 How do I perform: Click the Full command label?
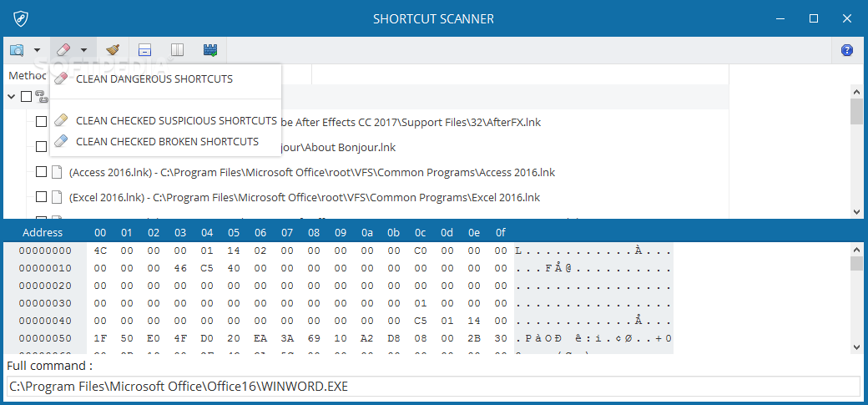point(49,366)
